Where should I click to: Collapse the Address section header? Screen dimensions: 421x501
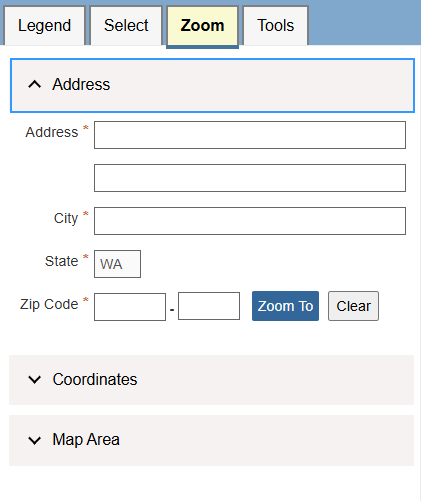click(212, 86)
